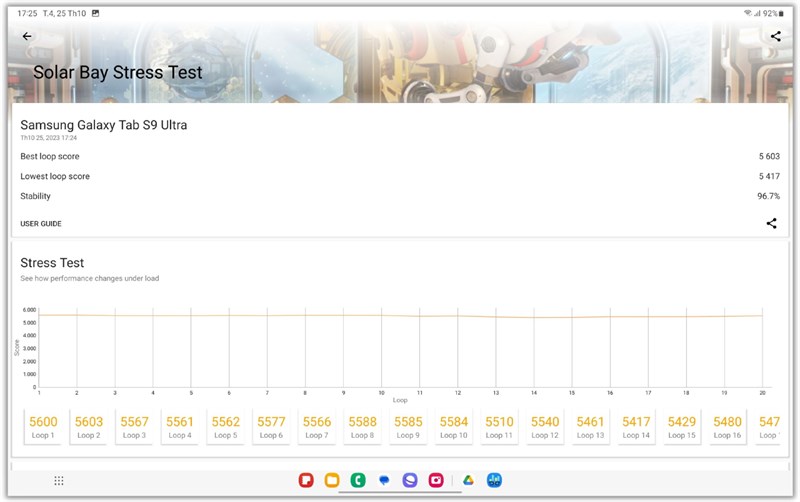Tap the Stress Test section heading
Screen dimensions: 800x502
(x=52, y=263)
